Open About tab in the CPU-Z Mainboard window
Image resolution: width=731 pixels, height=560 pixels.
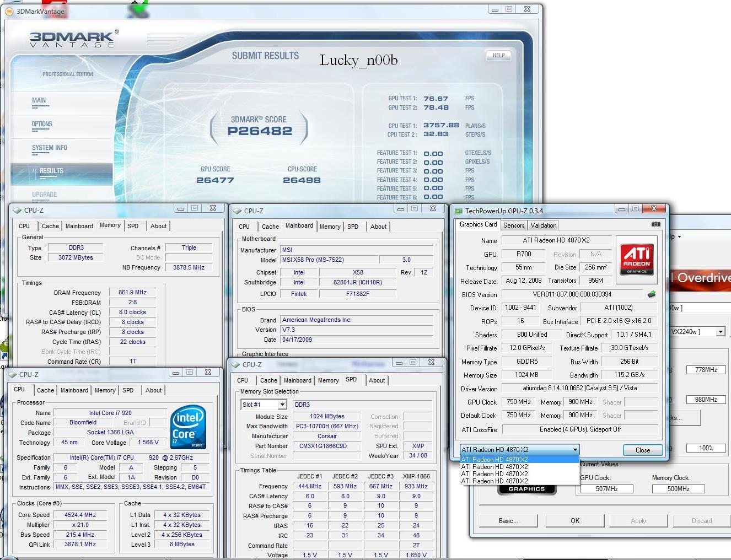click(378, 227)
